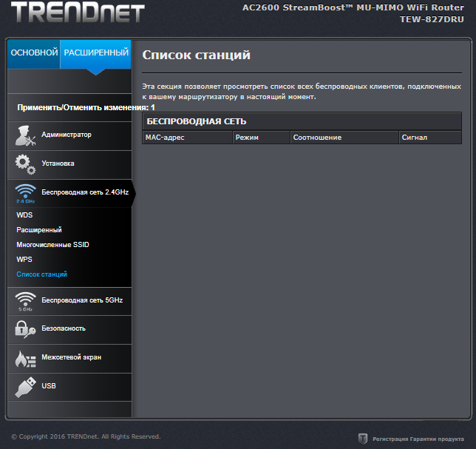The width and height of the screenshot is (476, 449).
Task: Switch to the ОСНОВНОЙ tab
Action: tap(34, 54)
